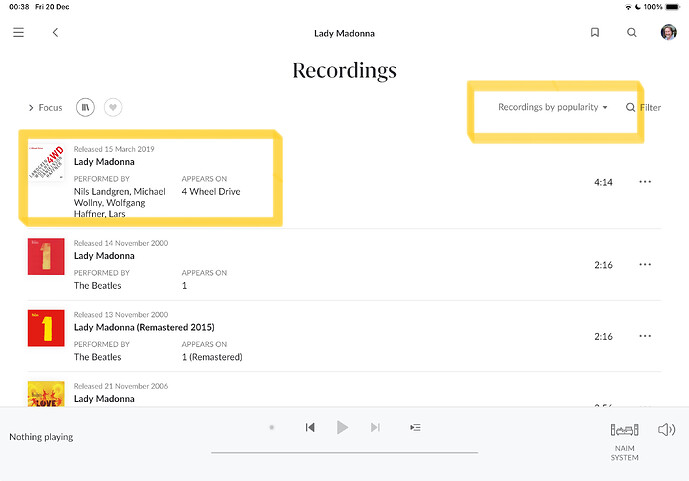Open more options for the 4:14 recording
Image resolution: width=689 pixels, height=481 pixels.
[x=645, y=182]
